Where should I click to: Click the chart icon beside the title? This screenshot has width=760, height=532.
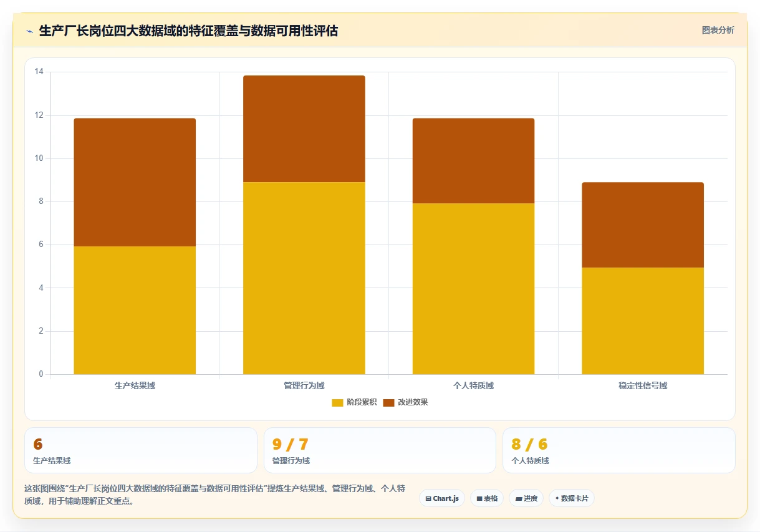point(29,31)
